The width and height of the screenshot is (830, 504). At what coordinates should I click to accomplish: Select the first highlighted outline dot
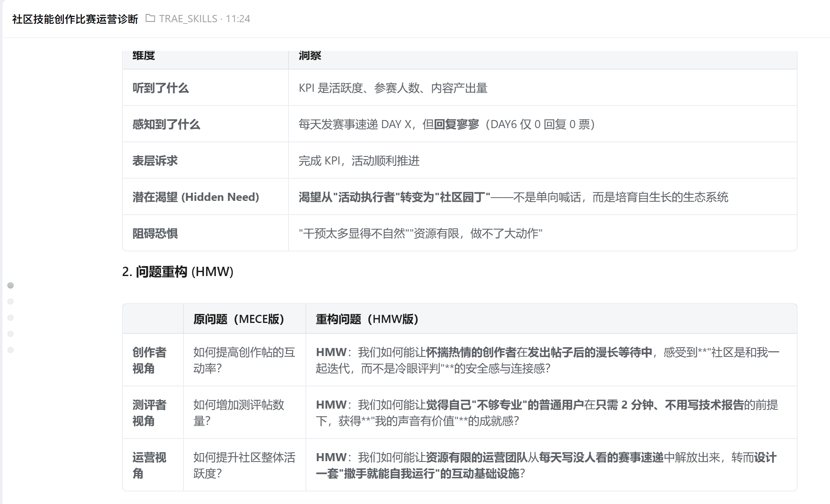pos(11,285)
